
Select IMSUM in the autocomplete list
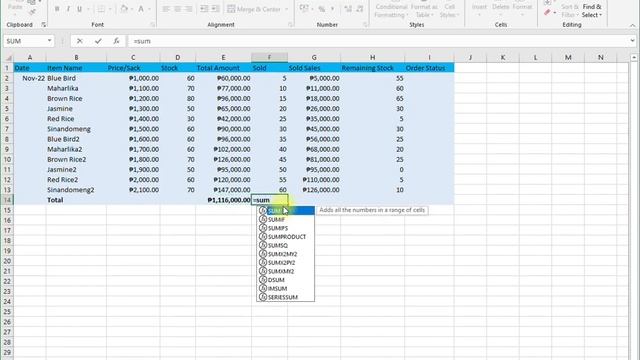tap(286, 289)
